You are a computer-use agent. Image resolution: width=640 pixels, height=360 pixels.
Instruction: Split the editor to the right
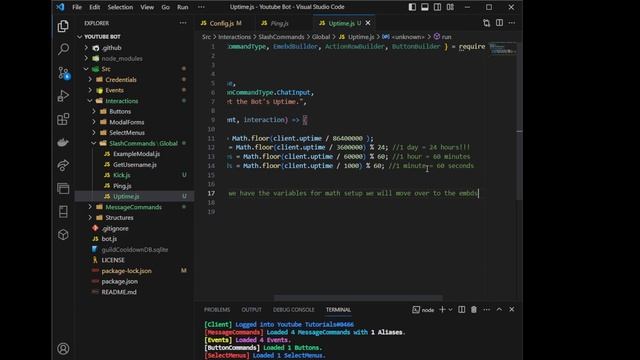(499, 23)
